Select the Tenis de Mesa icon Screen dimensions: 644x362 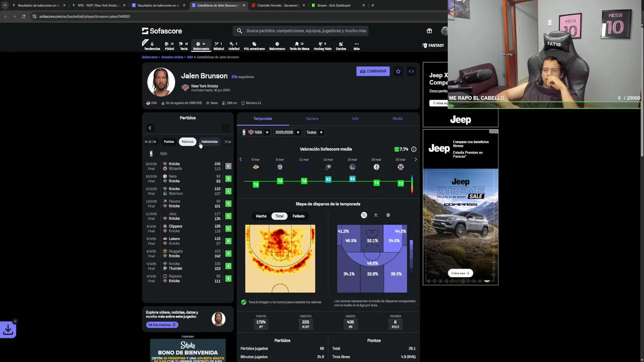299,46
